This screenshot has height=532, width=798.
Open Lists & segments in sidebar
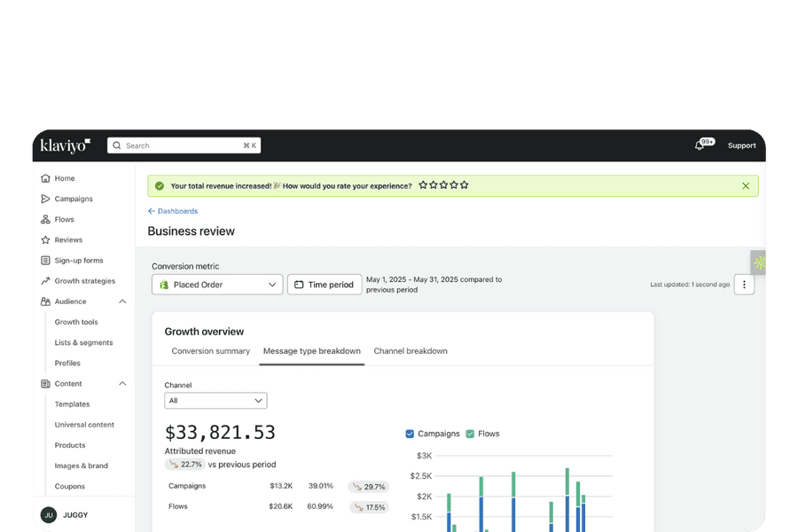pos(84,342)
